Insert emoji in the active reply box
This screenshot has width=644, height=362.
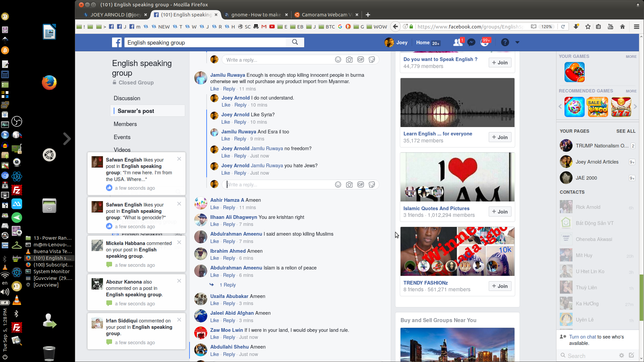click(x=338, y=185)
